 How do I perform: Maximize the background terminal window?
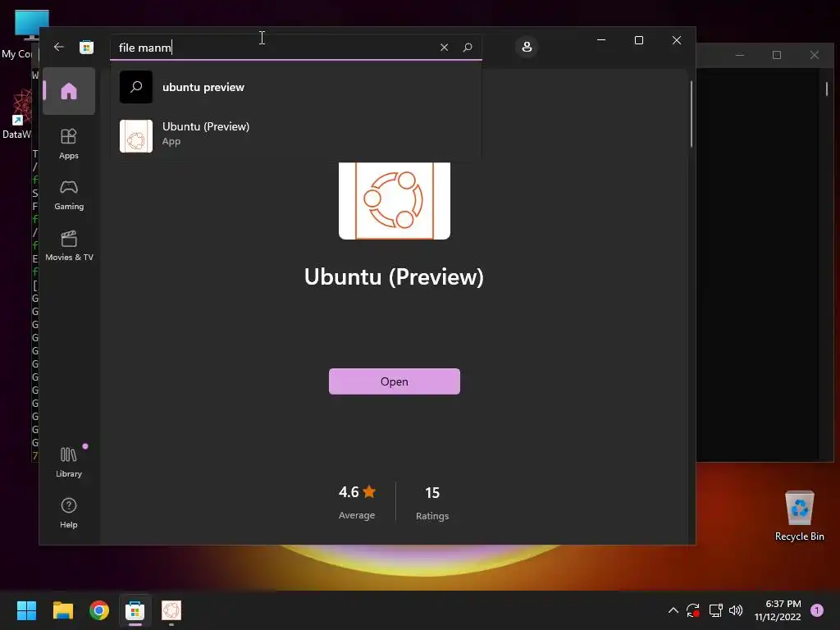pyautogui.click(x=777, y=55)
